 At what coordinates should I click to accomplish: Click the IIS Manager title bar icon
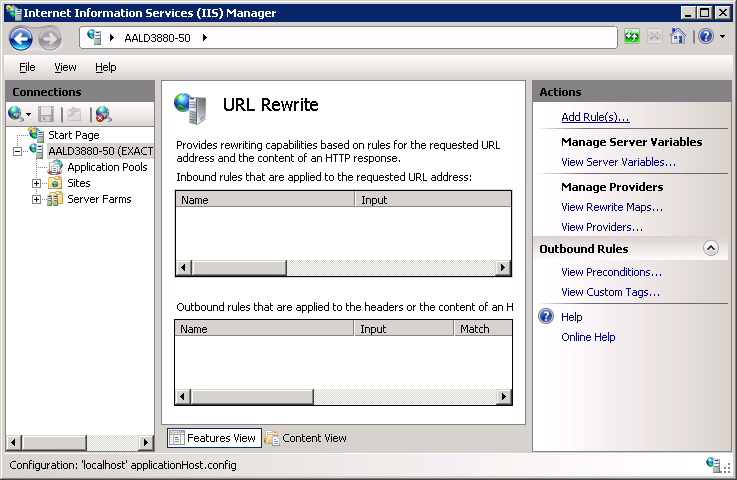point(14,12)
